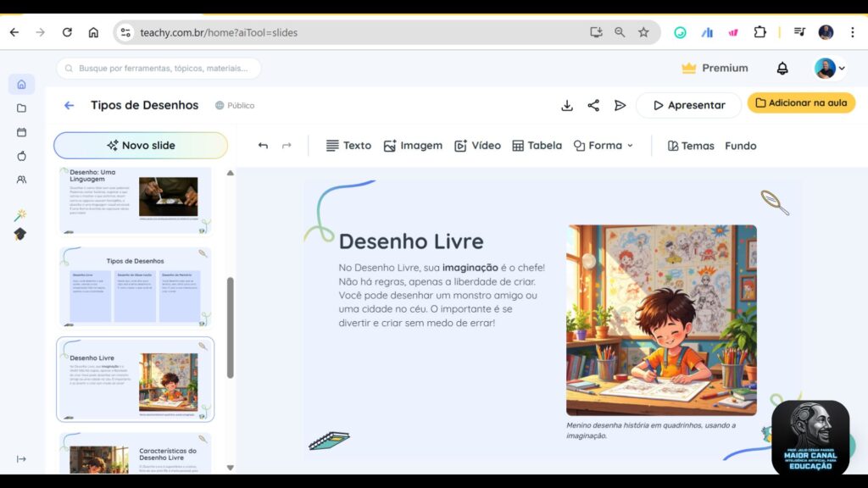This screenshot has height=488, width=868.
Task: Select the Desenho Livre slide thumbnail
Action: click(135, 379)
